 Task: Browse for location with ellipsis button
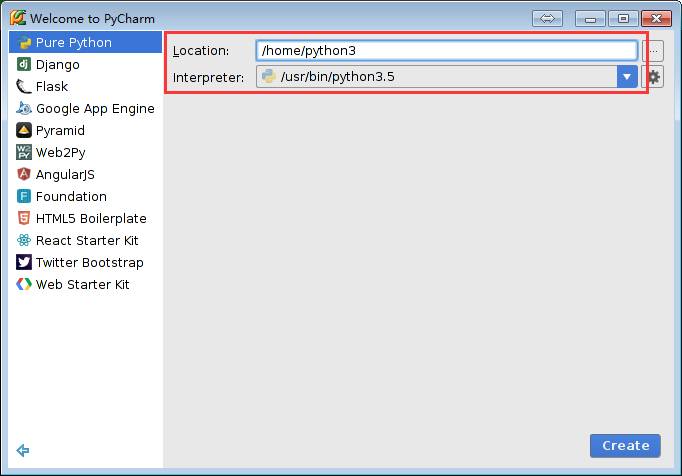pos(653,50)
